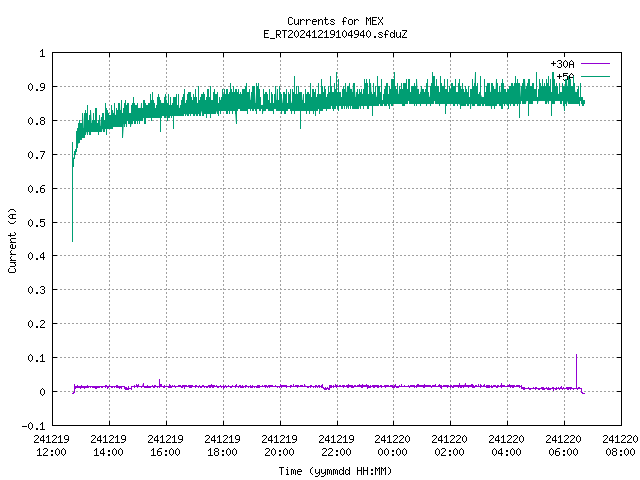This screenshot has width=640, height=480.
Task: Click x-axis label '241219 12:00'
Action: pos(51,446)
